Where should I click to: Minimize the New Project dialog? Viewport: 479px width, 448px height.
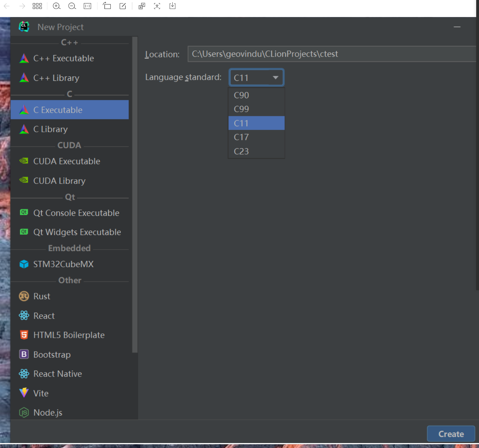(x=457, y=27)
